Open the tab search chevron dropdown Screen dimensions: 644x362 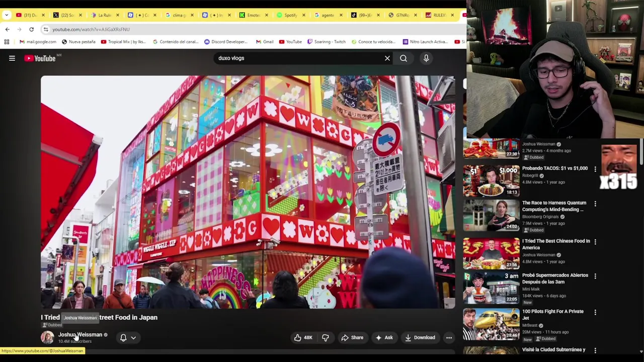6,15
